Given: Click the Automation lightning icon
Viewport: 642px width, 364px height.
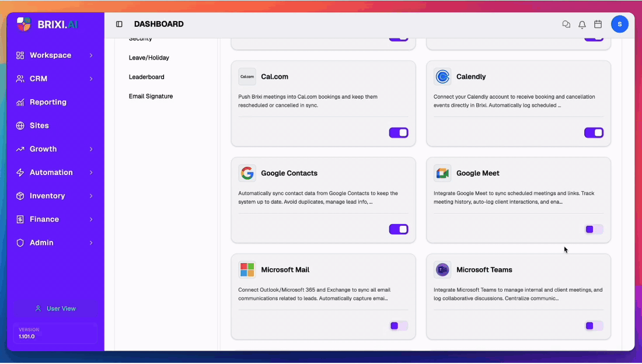Looking at the screenshot, I should [x=20, y=173].
